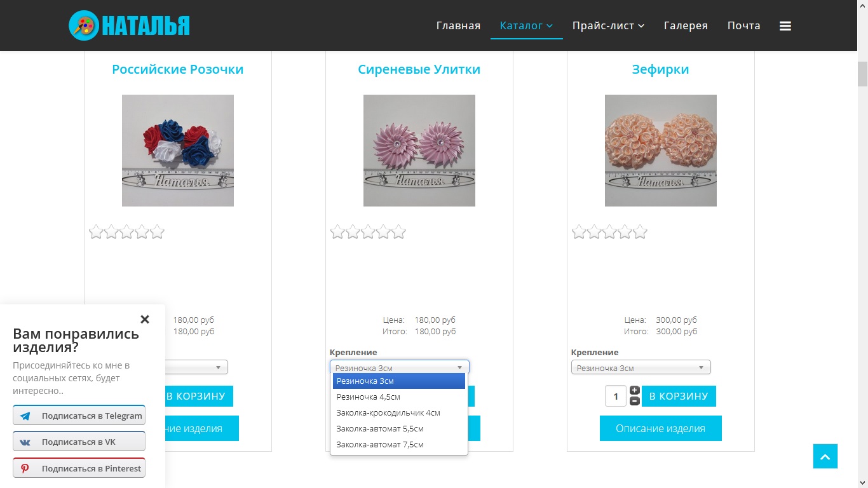Decrease quantity for Зефирки with minus
The height and width of the screenshot is (488, 868).
pos(634,401)
